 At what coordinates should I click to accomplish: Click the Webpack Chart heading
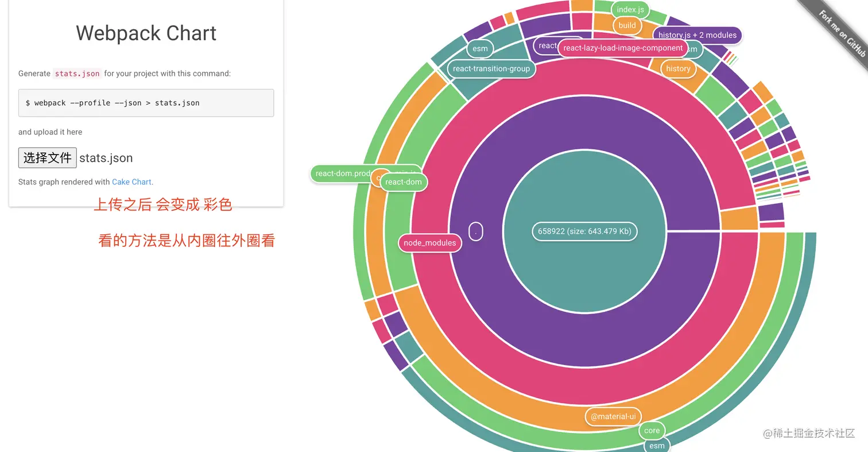pos(146,33)
